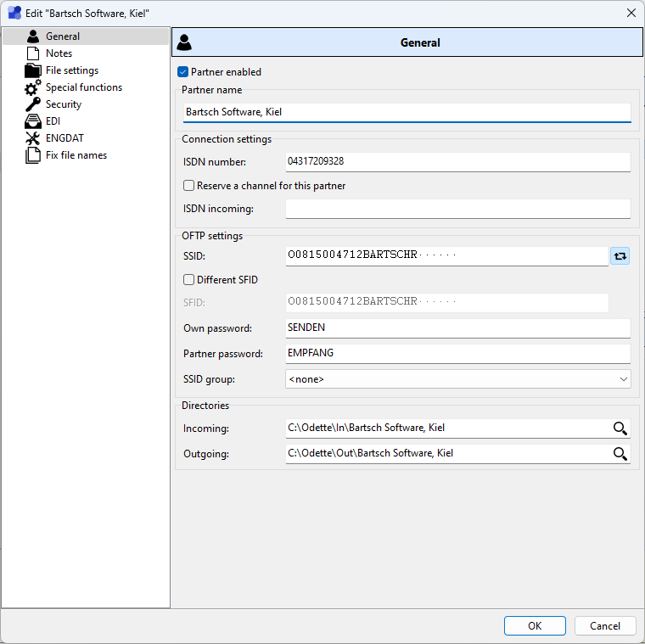Viewport: 645px width, 644px height.
Task: Focus the Partner password field
Action: 457,354
